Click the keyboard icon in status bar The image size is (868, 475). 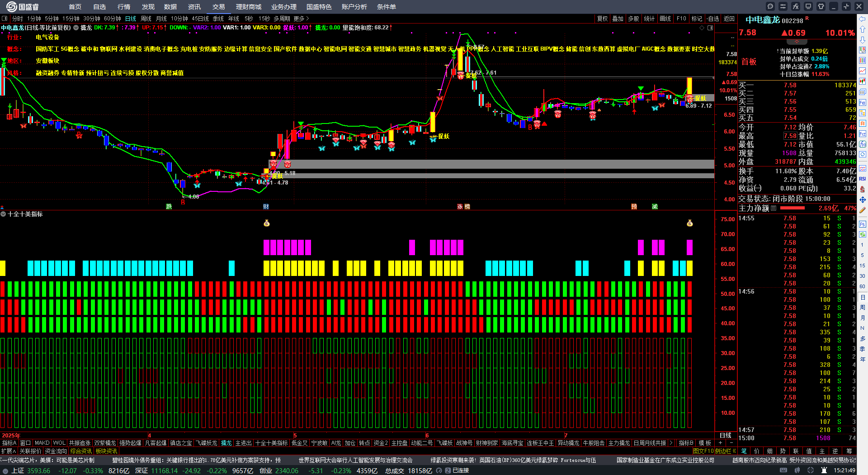click(783, 470)
